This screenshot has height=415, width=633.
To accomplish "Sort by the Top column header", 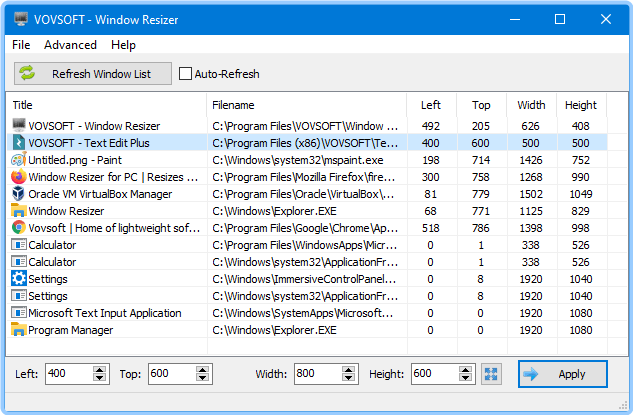I will [x=481, y=105].
